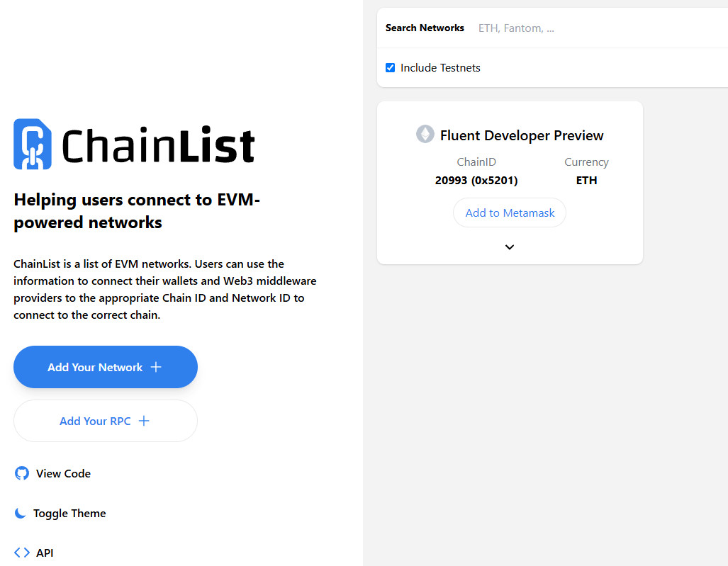Click the downward chevron under Add to Metamask
The image size is (728, 566).
[509, 247]
